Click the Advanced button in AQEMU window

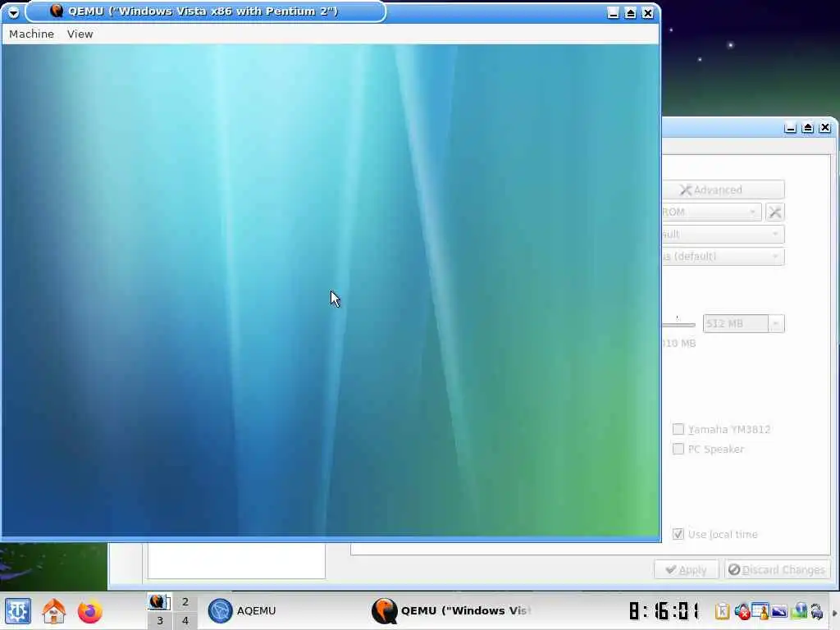coord(723,189)
